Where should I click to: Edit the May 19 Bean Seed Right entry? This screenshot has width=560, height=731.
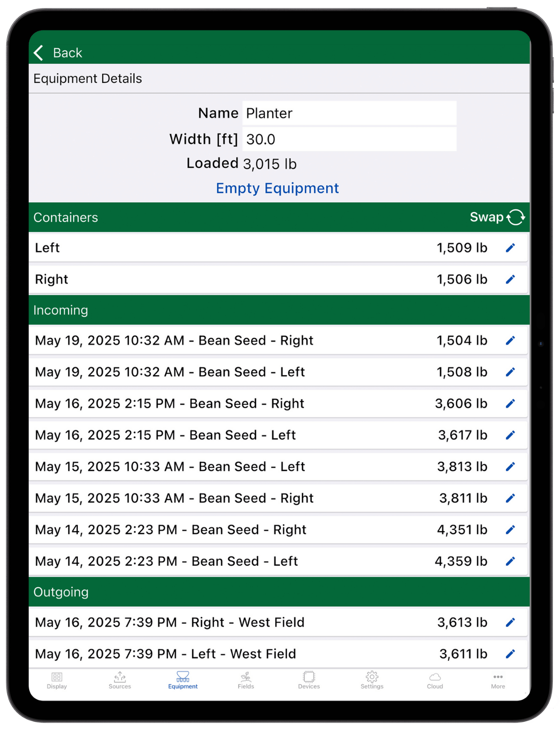(510, 340)
